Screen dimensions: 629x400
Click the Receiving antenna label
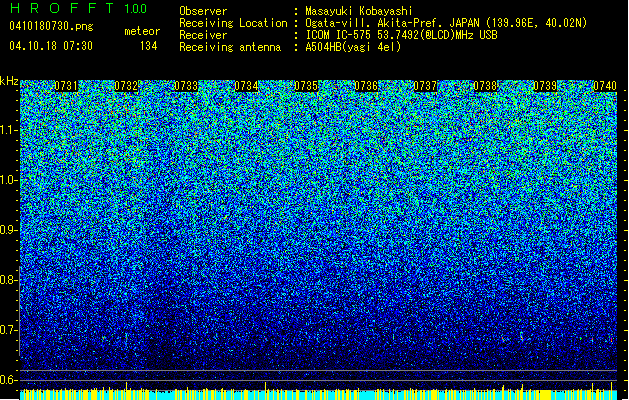(x=230, y=47)
